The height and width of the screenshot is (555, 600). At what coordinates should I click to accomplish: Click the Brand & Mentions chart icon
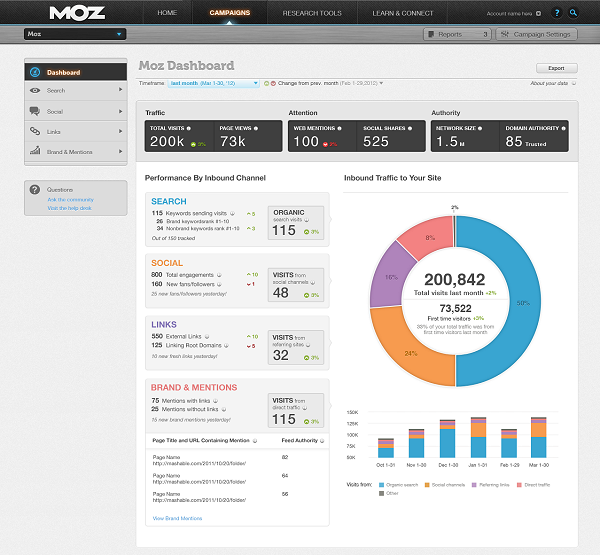pos(35,150)
